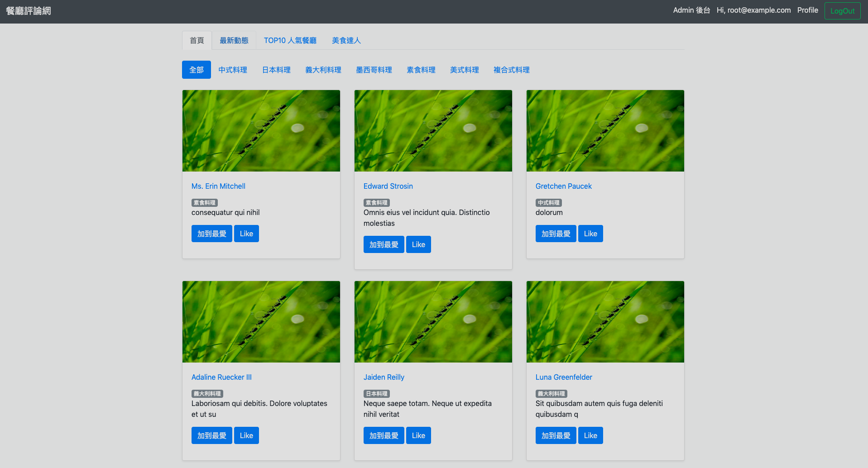
Task: Filter by 美式料理 category
Action: 465,70
